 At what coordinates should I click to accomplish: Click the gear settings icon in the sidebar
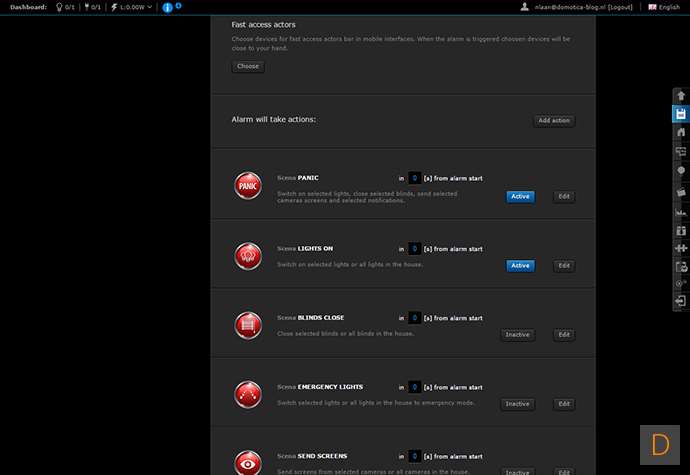click(x=681, y=284)
